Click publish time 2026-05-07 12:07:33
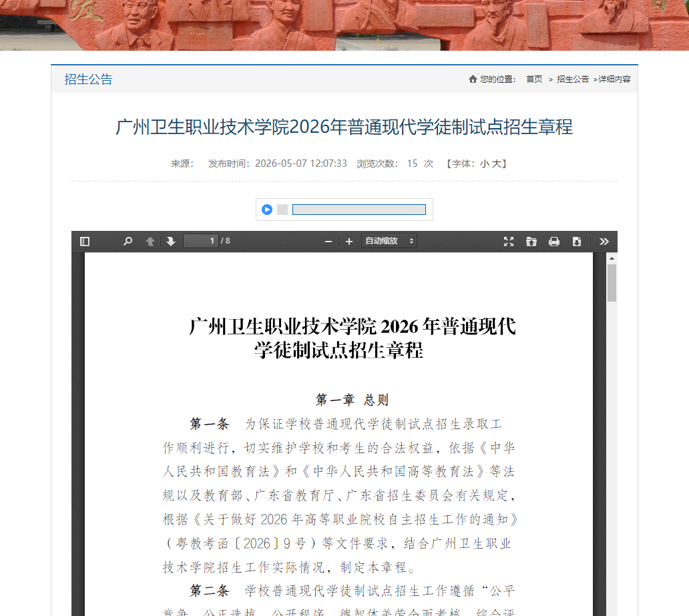The height and width of the screenshot is (616, 689). click(301, 164)
